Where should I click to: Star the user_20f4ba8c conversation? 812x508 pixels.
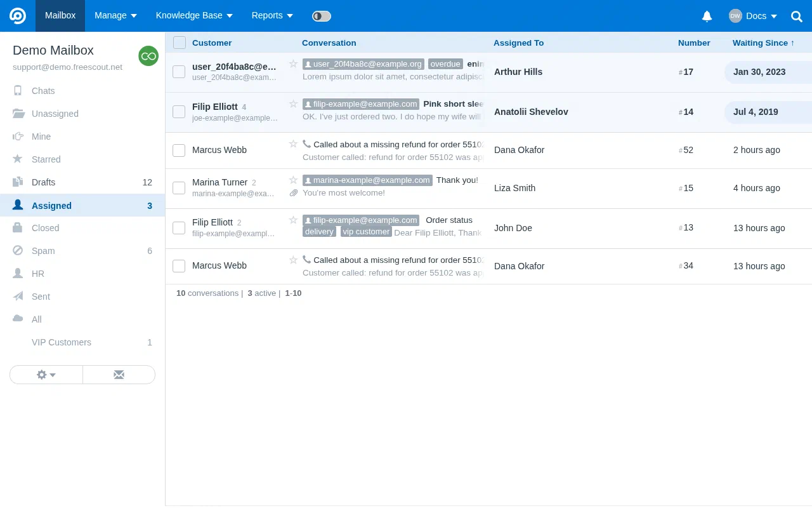(293, 63)
